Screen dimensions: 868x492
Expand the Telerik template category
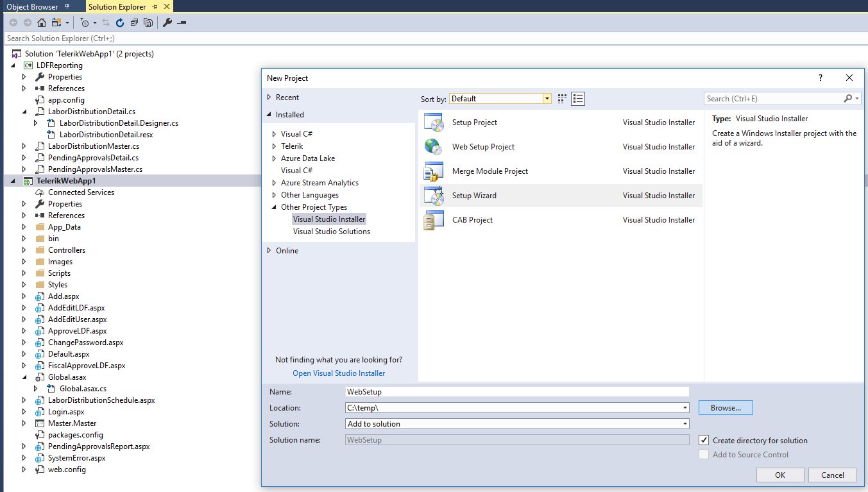[x=275, y=146]
